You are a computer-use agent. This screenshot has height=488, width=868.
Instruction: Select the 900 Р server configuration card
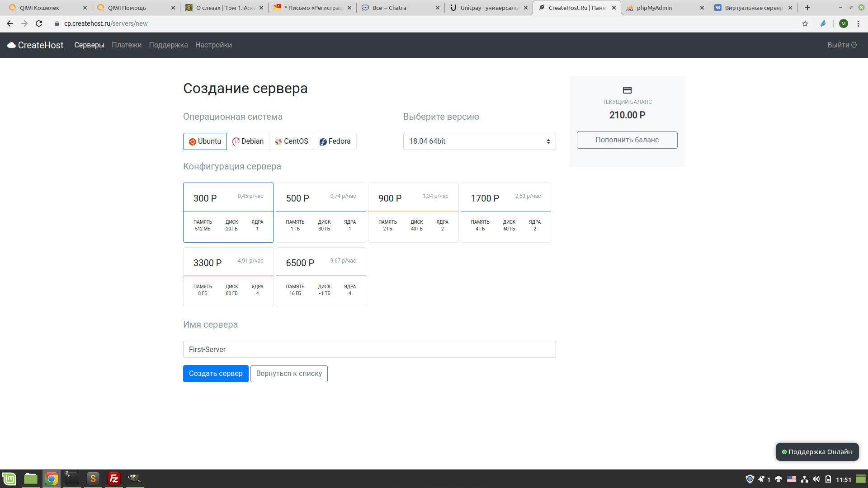[x=413, y=212]
